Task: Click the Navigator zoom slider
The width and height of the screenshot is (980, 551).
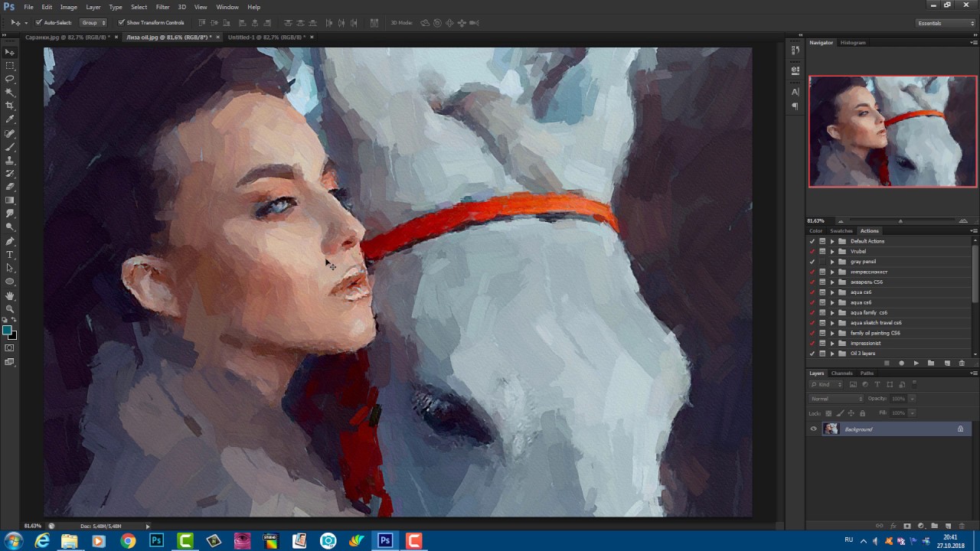Action: coord(901,221)
